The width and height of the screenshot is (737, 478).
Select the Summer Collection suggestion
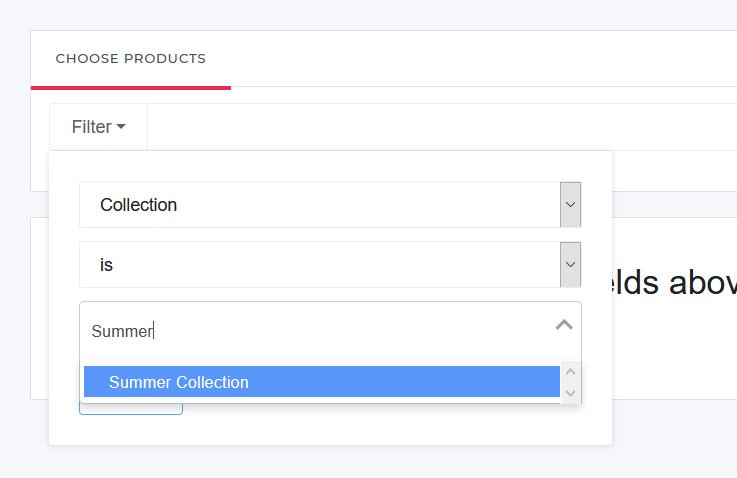(321, 382)
